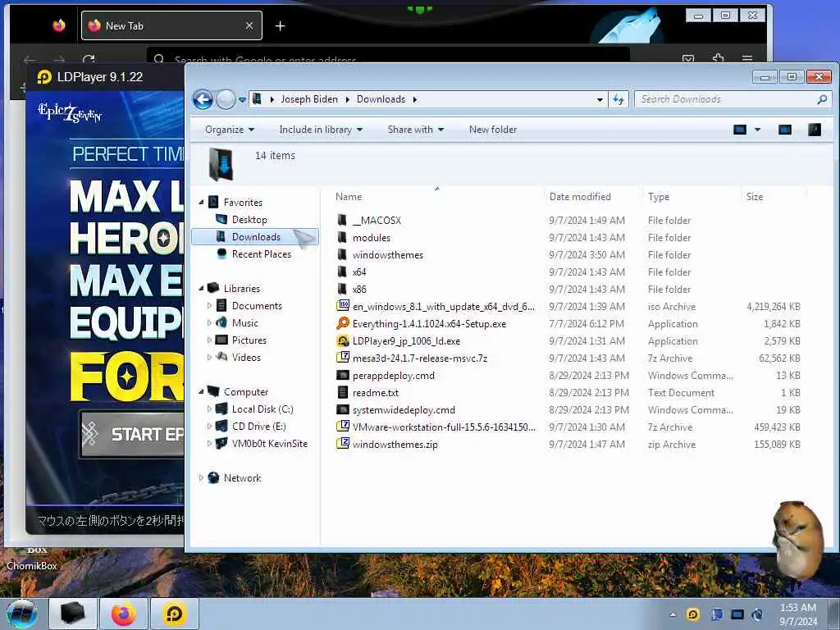Select Desktop under Favorites
The width and height of the screenshot is (840, 630).
(249, 220)
